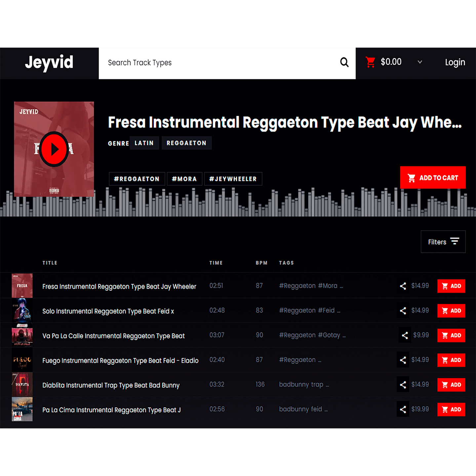Seek within the waveform progress bar
Screen dimensions: 476x476
click(x=238, y=202)
